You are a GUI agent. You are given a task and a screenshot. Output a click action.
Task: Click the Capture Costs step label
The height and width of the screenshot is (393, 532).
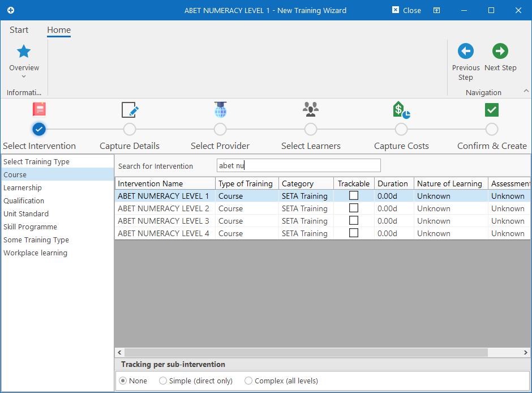(401, 146)
